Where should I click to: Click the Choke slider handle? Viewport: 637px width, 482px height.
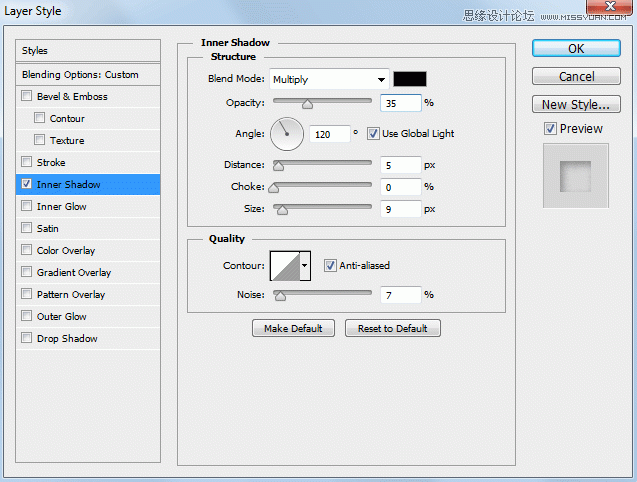pos(274,188)
